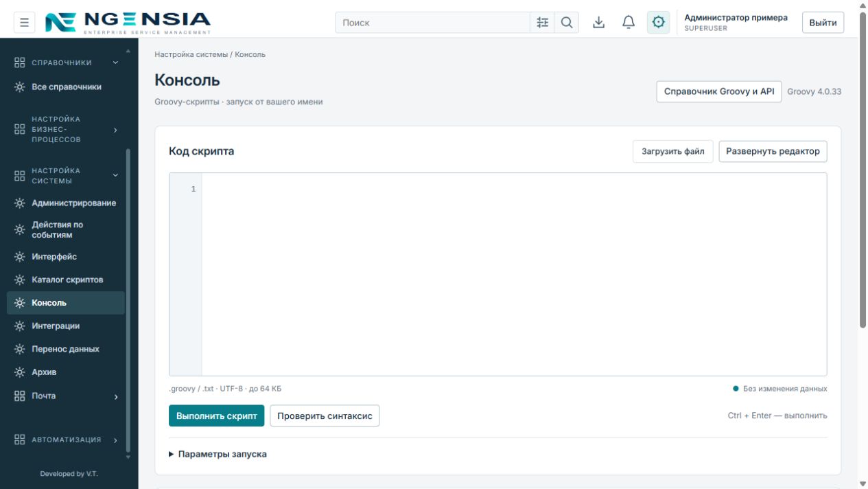Image resolution: width=868 pixels, height=489 pixels.
Task: Click the Администратор примера user name
Action: click(736, 18)
